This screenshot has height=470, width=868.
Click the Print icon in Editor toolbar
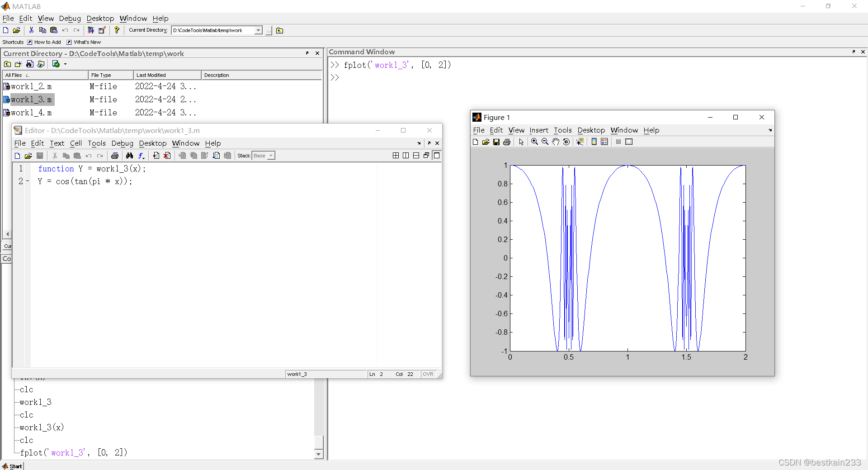click(x=115, y=156)
